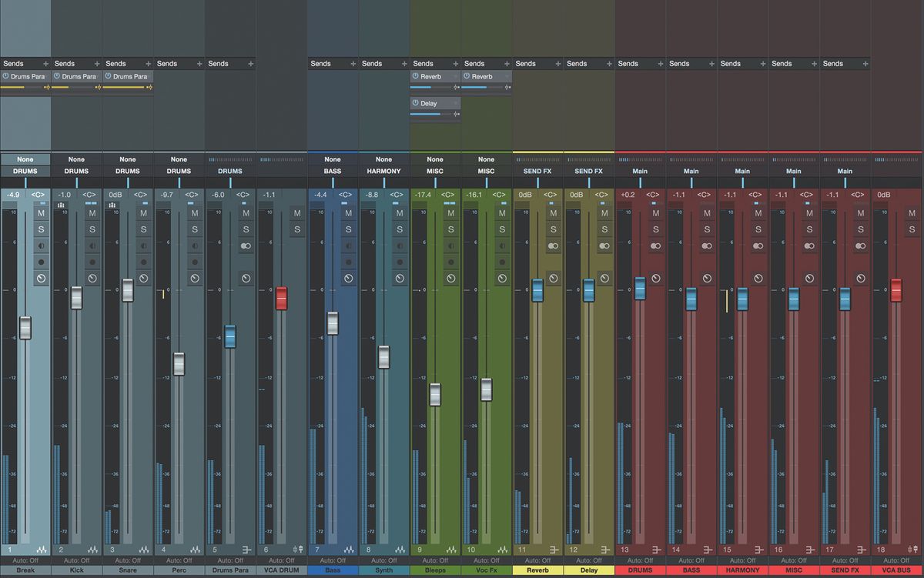Select the input monitor speaker icon on Snare
This screenshot has width=924, height=578.
[x=143, y=246]
